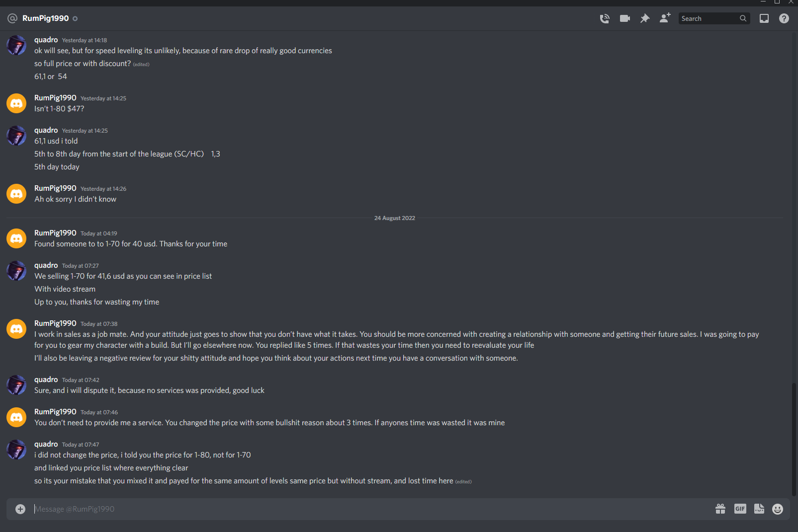Open the inbox icon
Viewport: 798px width, 532px height.
point(764,18)
